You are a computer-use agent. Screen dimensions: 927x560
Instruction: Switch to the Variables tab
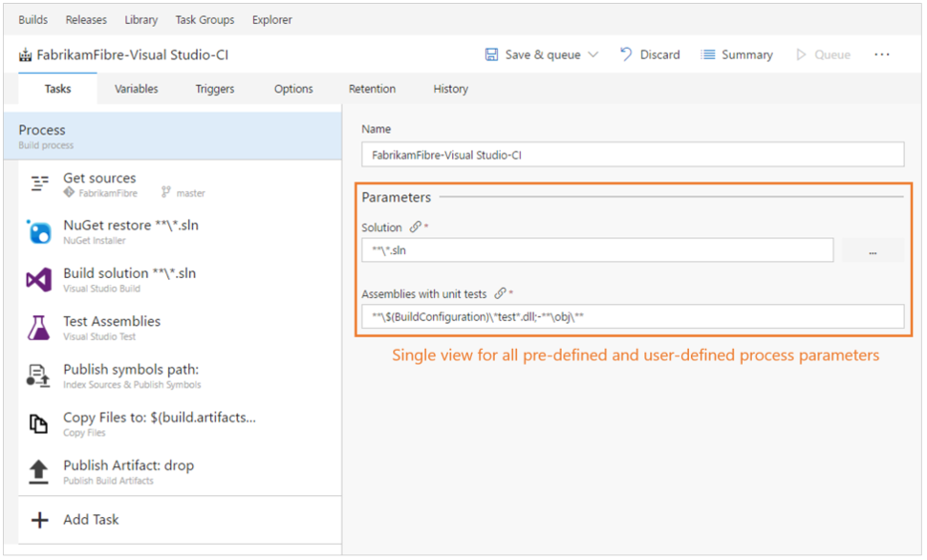pyautogui.click(x=137, y=89)
